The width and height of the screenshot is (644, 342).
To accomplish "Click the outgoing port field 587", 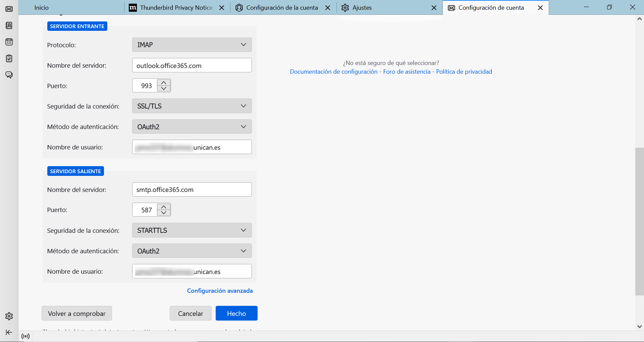I will [x=145, y=210].
